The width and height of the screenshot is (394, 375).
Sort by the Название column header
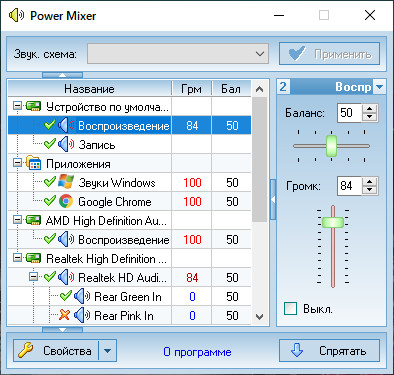click(x=89, y=89)
